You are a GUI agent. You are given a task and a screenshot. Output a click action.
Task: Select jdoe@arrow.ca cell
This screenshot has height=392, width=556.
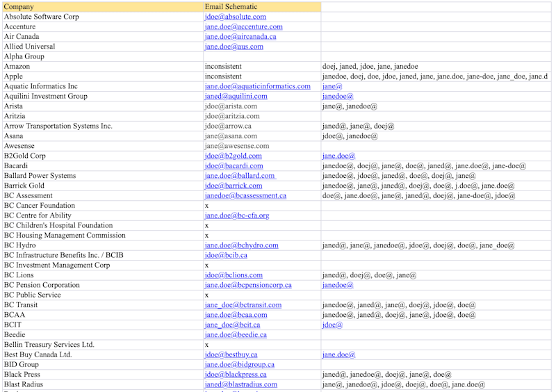(x=263, y=126)
